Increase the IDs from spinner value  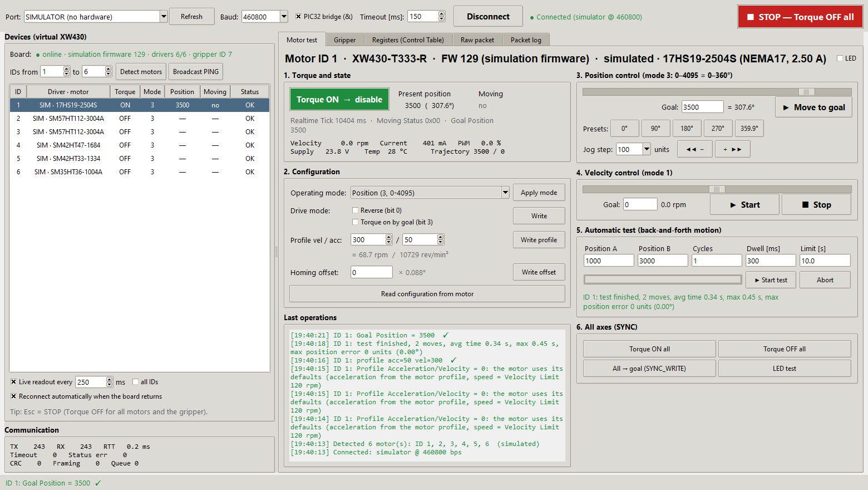[67, 69]
